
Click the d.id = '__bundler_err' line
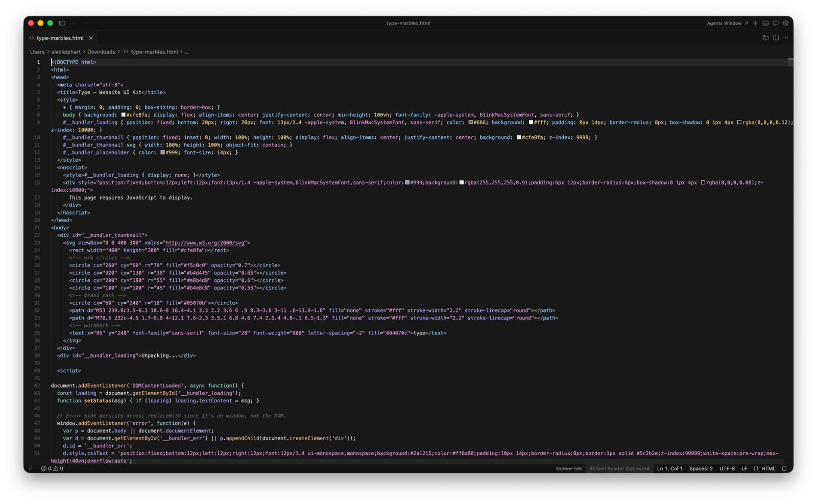98,446
